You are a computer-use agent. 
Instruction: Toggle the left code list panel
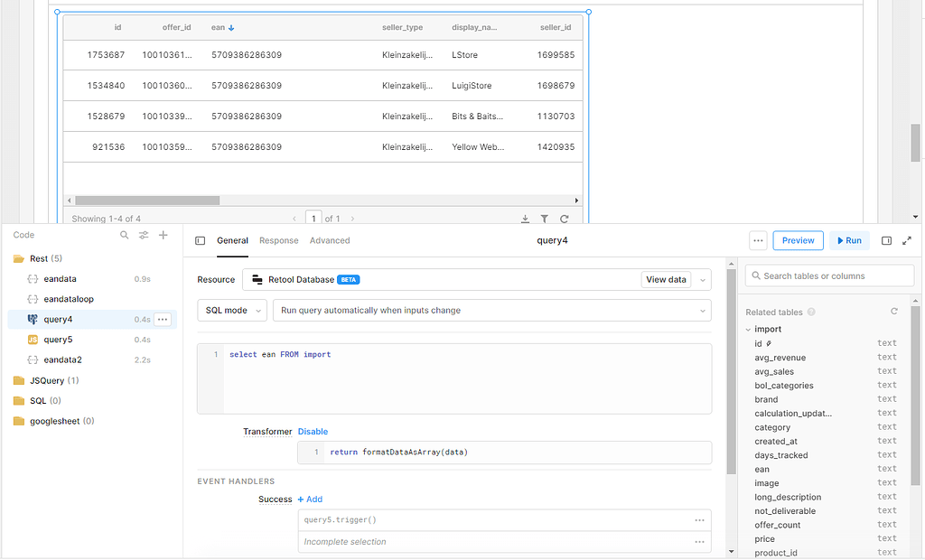pos(201,240)
